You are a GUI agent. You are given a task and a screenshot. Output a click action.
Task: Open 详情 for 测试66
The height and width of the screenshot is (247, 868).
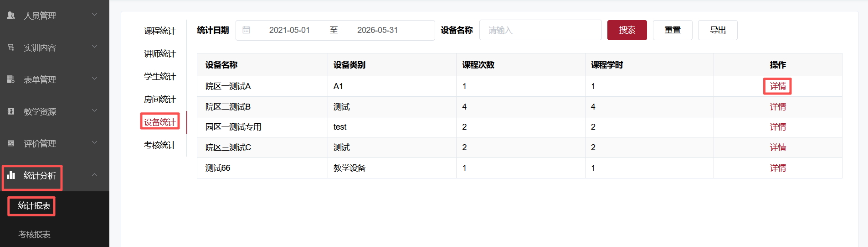click(x=778, y=168)
